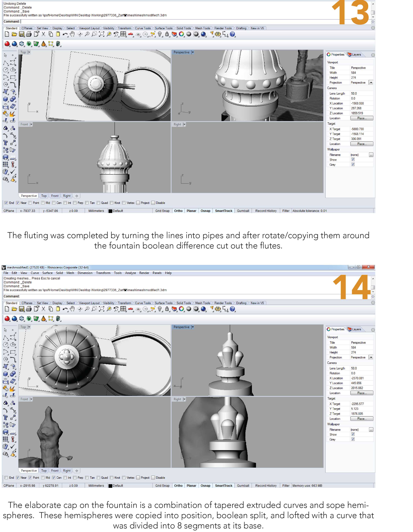
Task: Click the black Default layer swatch, screenshot 14
Action: tap(110, 486)
